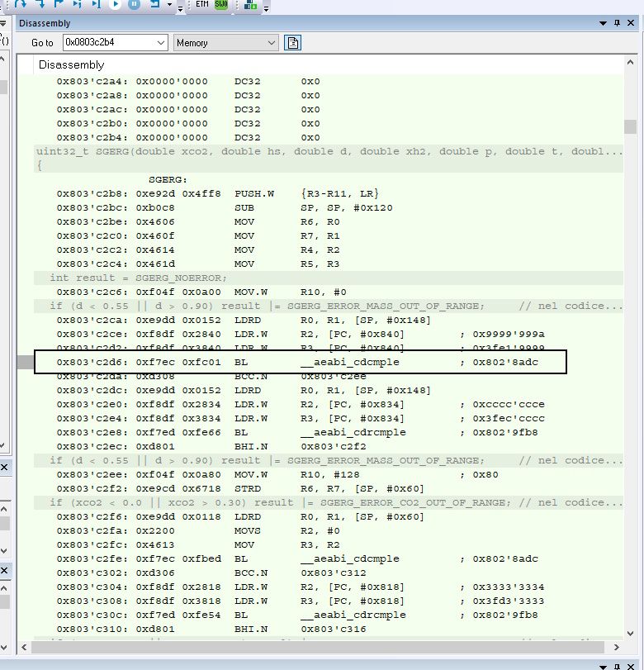Image resolution: width=644 pixels, height=670 pixels.
Task: Click the 'int result = SGERG_NOERROR;' source line
Action: point(329,278)
